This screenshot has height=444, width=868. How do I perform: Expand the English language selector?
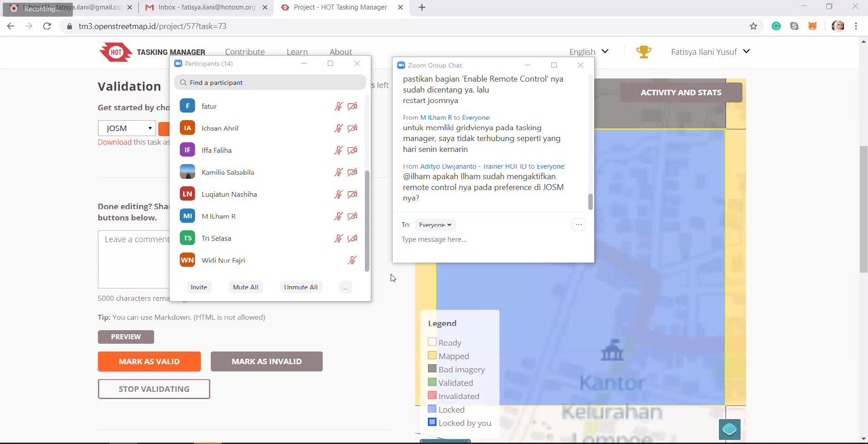[x=589, y=52]
